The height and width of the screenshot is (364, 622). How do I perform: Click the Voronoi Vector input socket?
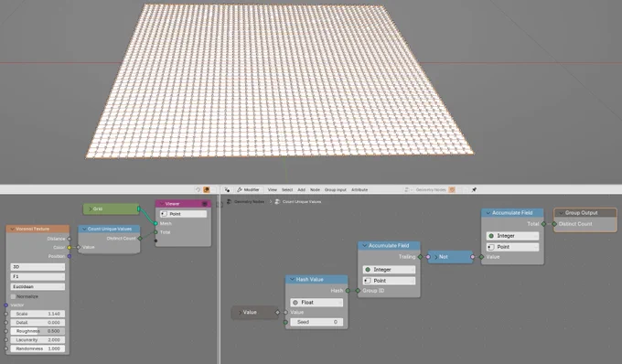[6, 305]
